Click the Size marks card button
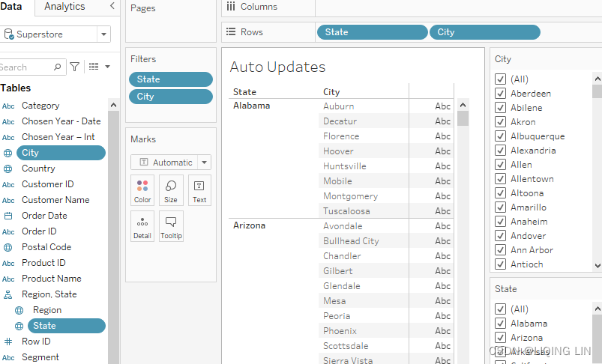This screenshot has width=602, height=364. [171, 190]
